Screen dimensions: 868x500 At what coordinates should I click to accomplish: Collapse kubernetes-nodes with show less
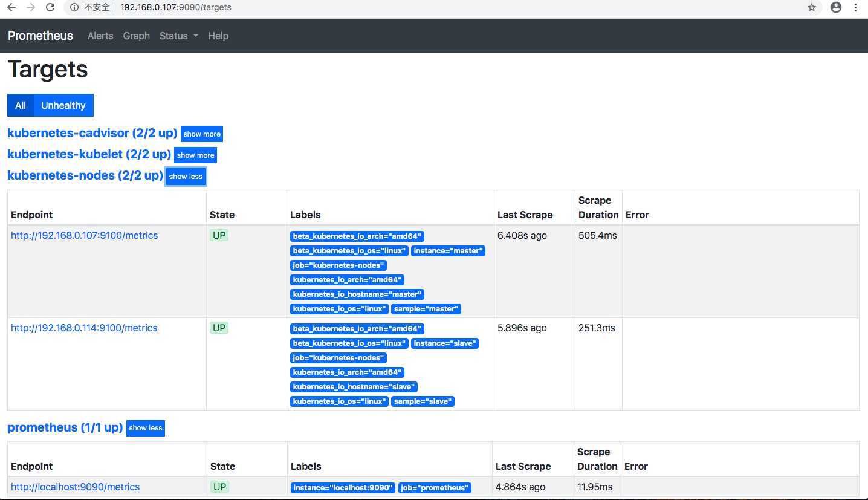pyautogui.click(x=186, y=177)
